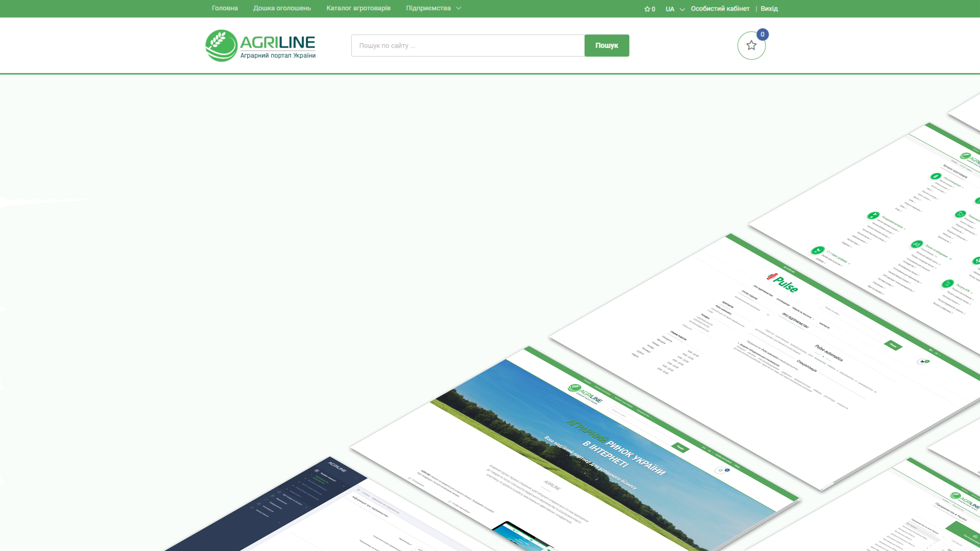Click the Вихід logout link
The image size is (980, 551).
click(769, 9)
